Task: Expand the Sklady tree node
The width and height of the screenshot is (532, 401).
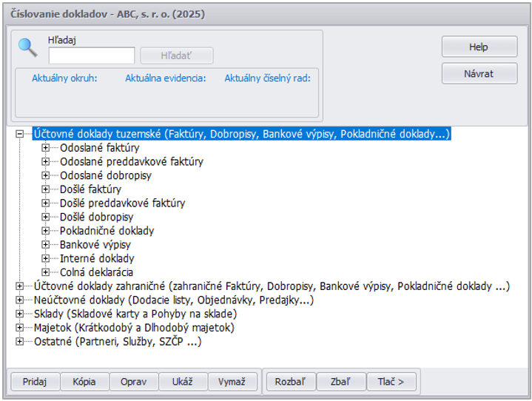Action: 19,314
